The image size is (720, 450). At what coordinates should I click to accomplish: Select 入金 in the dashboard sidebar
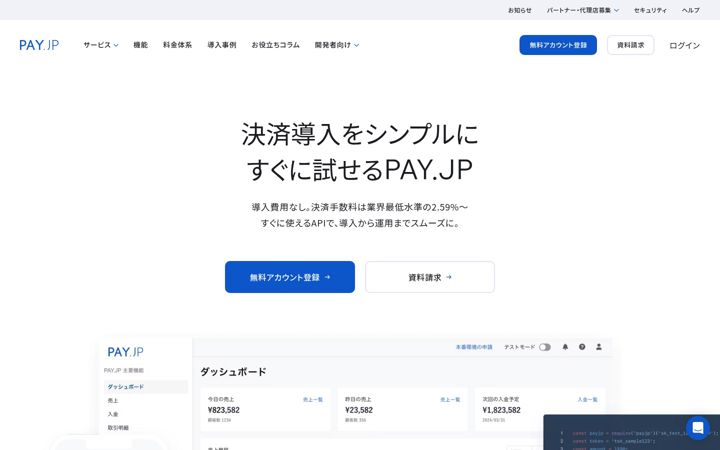[113, 414]
